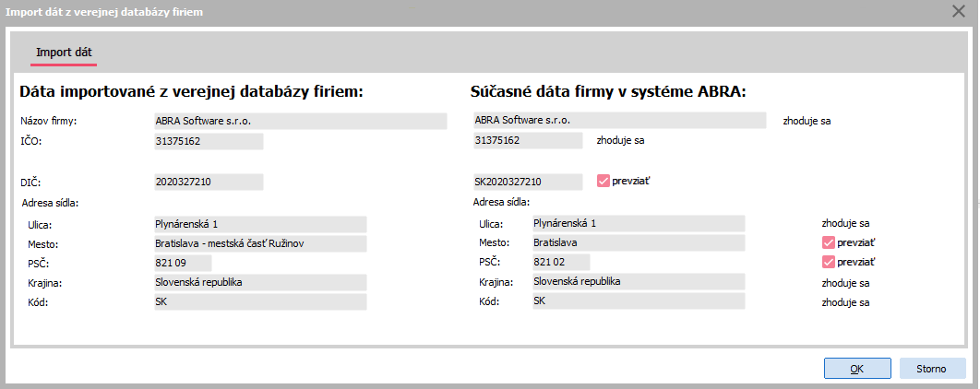The width and height of the screenshot is (980, 389).
Task: Click the imported DIČ field 2020327210
Action: 209,183
